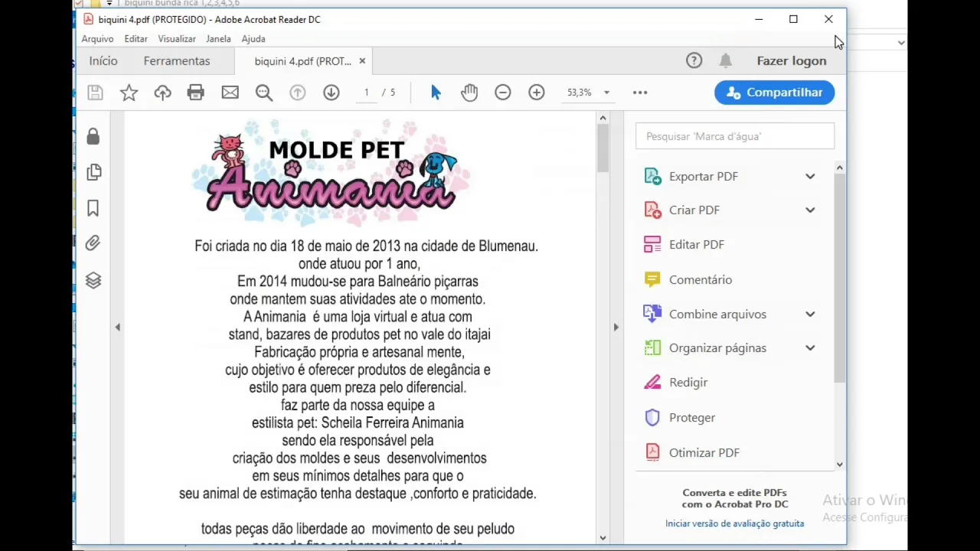Open the find text magnifier icon
This screenshot has height=551, width=980.
click(264, 93)
